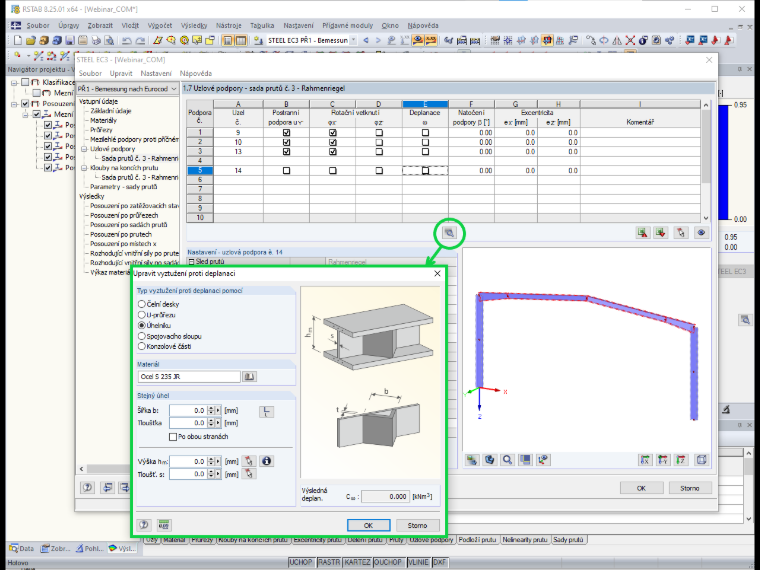Show view in Z direction icon
The height and width of the screenshot is (570, 760).
point(681,460)
